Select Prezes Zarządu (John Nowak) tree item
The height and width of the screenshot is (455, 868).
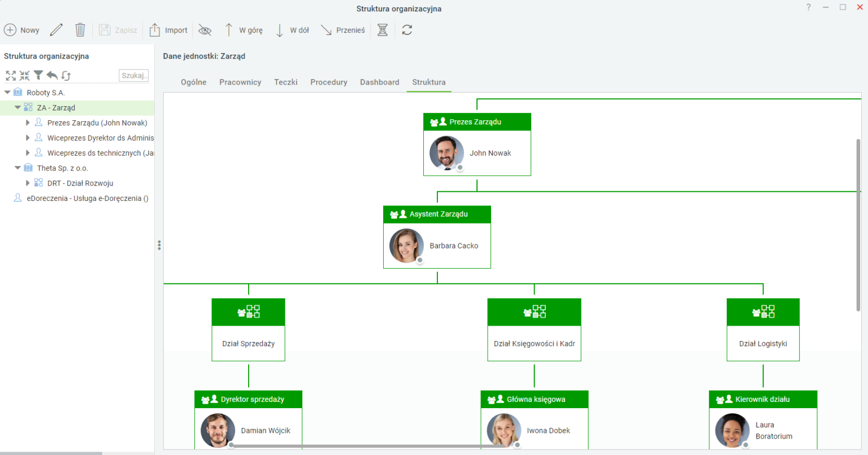coord(97,123)
